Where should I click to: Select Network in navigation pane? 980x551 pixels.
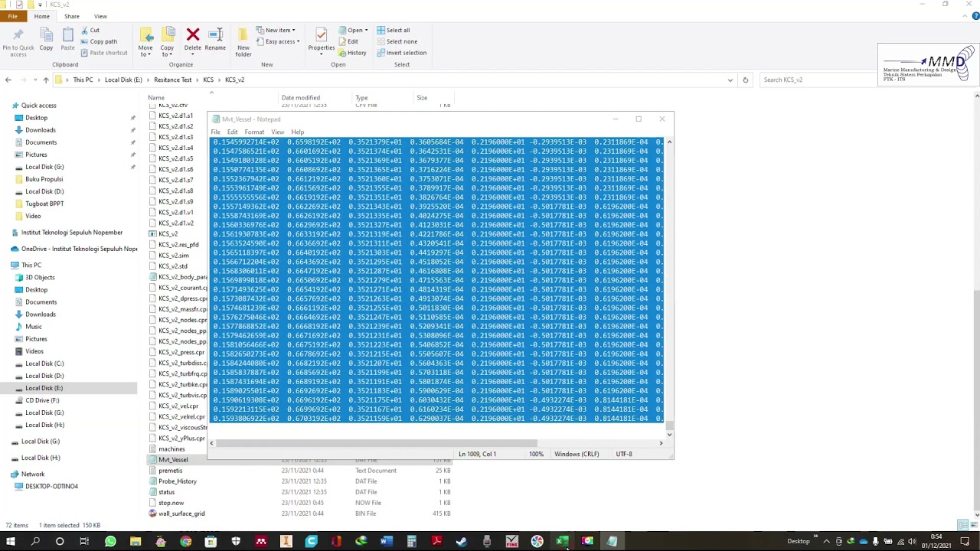point(33,474)
